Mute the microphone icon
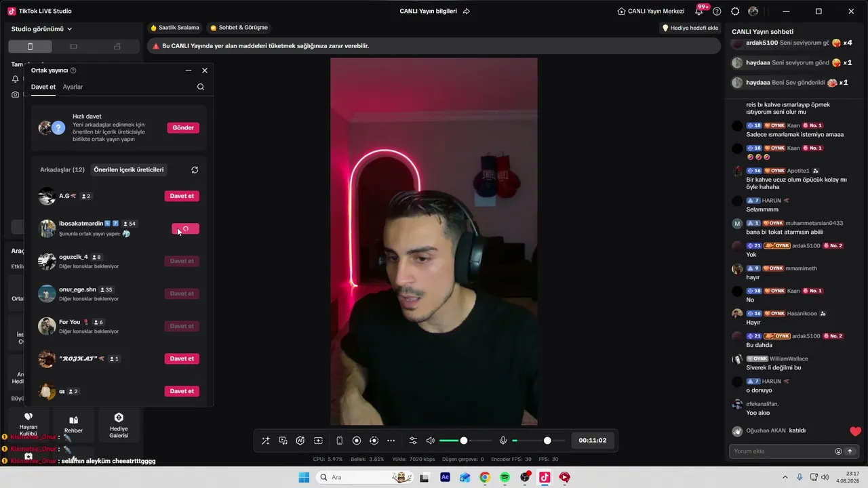868x488 pixels. tap(503, 441)
